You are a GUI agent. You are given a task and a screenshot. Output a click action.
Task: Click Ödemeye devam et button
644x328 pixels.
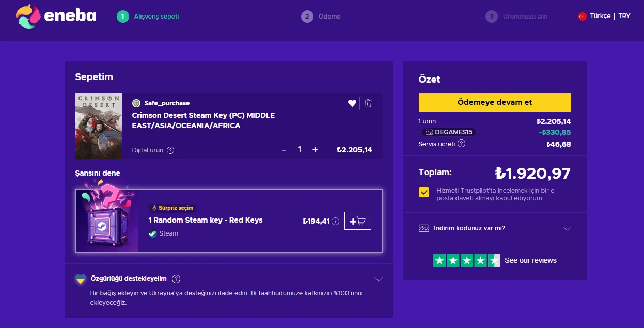495,102
